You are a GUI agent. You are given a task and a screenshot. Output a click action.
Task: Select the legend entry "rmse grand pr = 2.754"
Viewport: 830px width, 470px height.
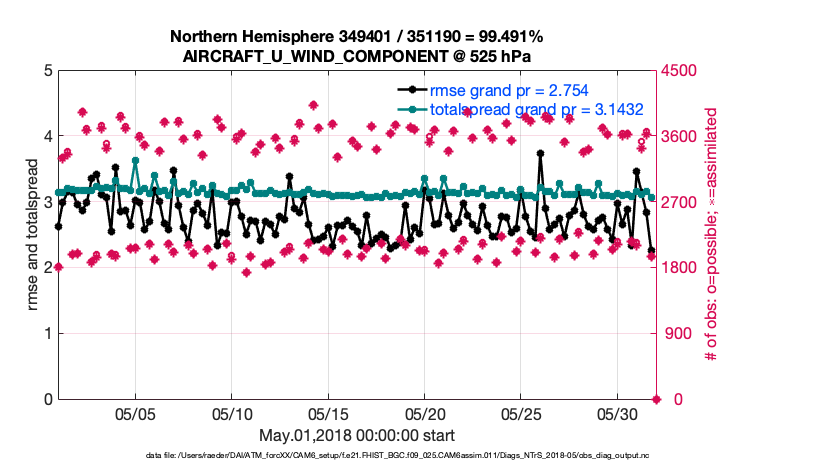tap(509, 91)
